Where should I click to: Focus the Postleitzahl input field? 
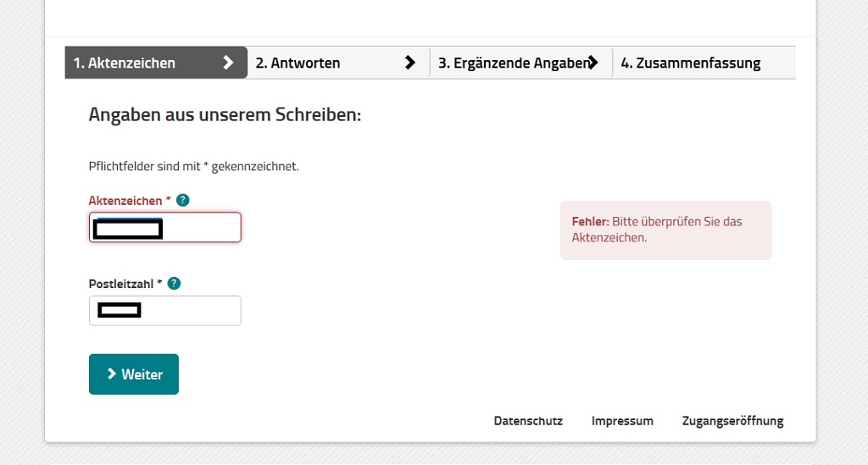(165, 311)
